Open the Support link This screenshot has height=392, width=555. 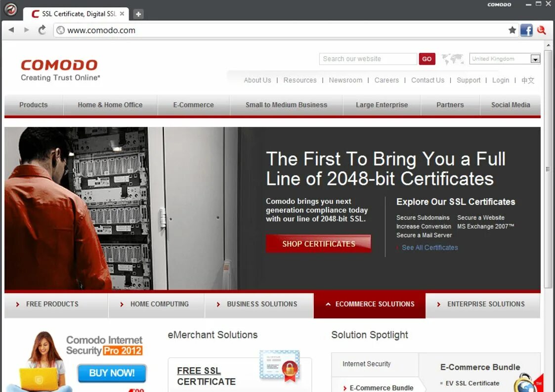coord(469,80)
